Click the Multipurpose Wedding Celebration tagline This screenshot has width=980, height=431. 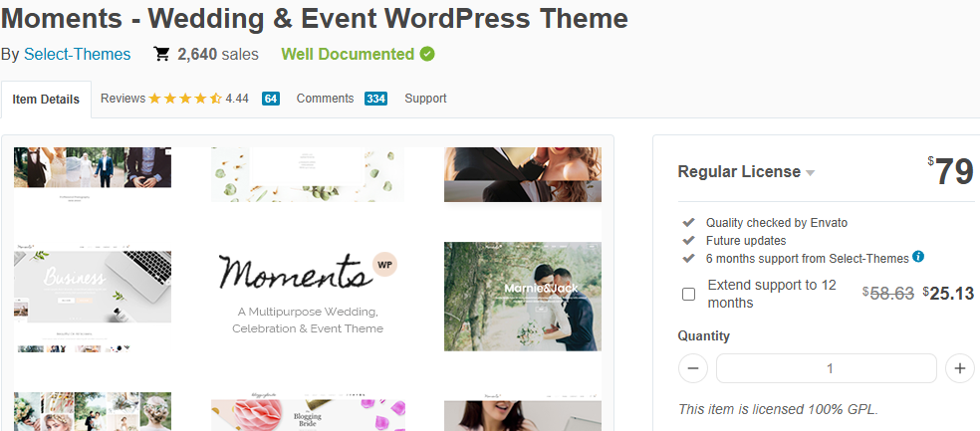click(308, 320)
